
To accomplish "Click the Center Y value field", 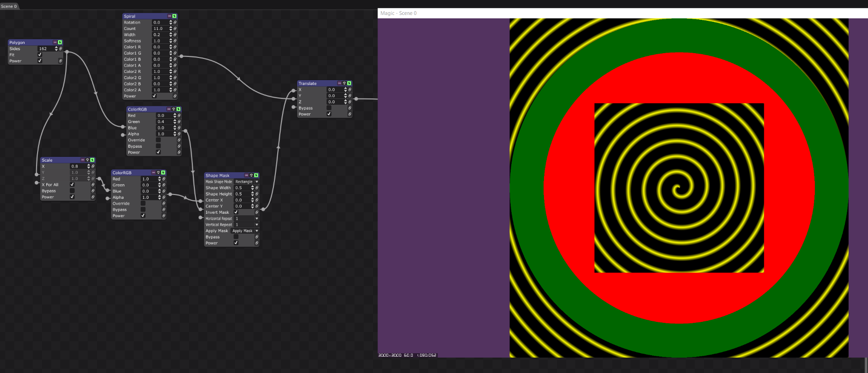I will (242, 206).
